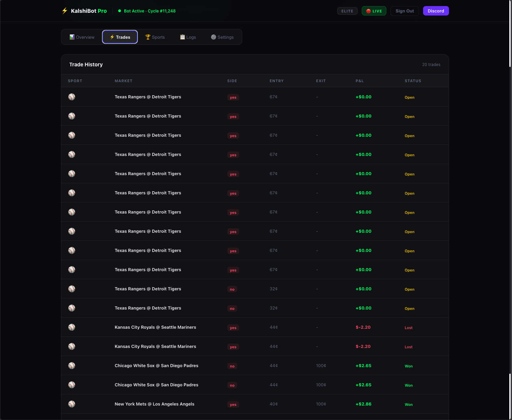Click the gear icon for Settings

coord(214,37)
